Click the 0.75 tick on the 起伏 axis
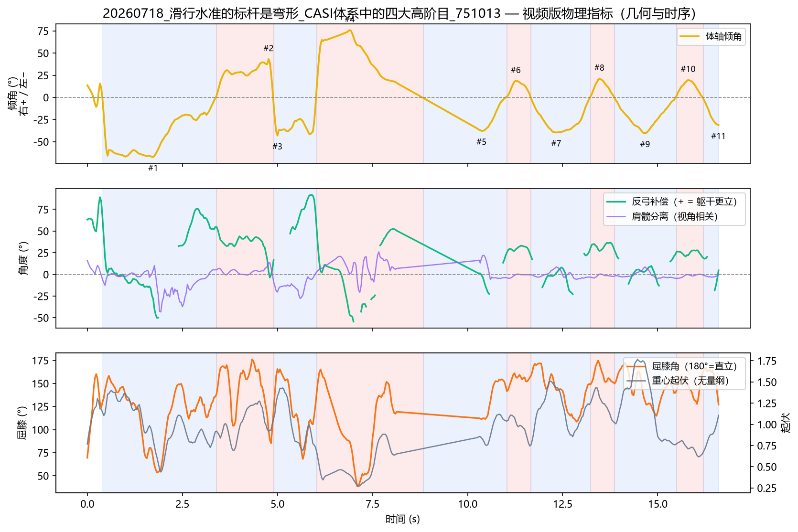Screen dimensions: 798x532 pos(767,446)
